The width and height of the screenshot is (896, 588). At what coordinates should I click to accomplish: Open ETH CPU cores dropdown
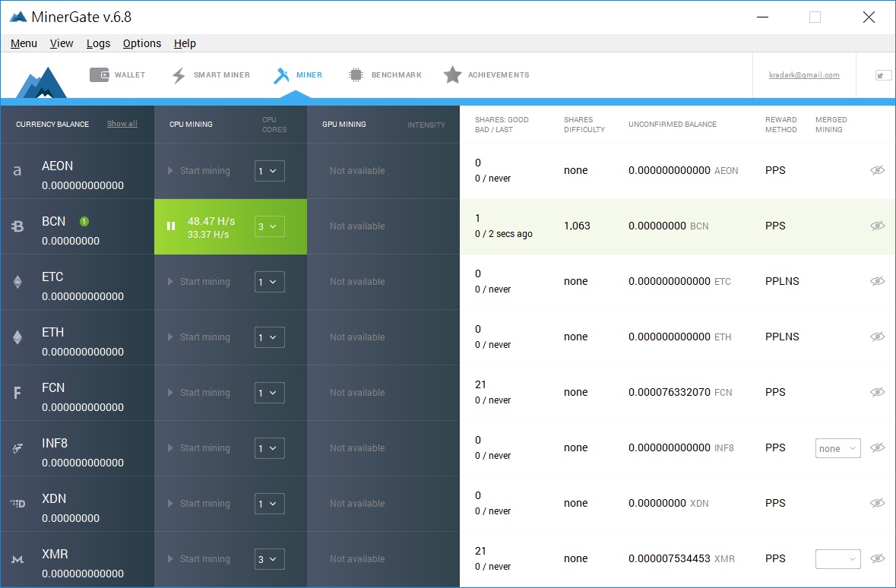click(x=269, y=337)
